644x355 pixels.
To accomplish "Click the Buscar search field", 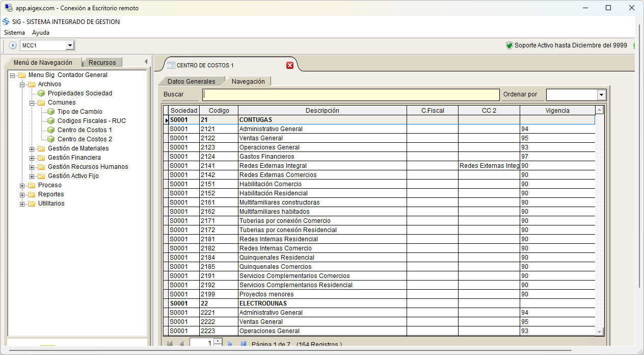I will click(x=351, y=94).
